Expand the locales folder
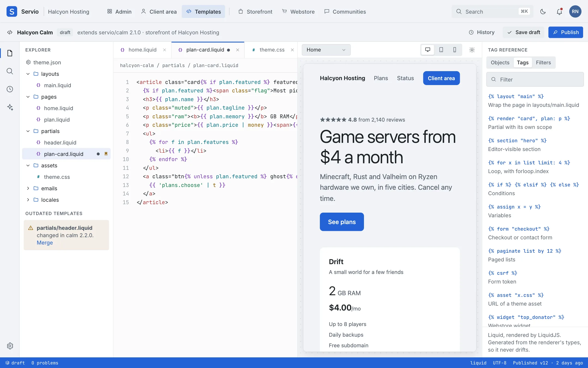This screenshot has width=588, height=368. 28,200
